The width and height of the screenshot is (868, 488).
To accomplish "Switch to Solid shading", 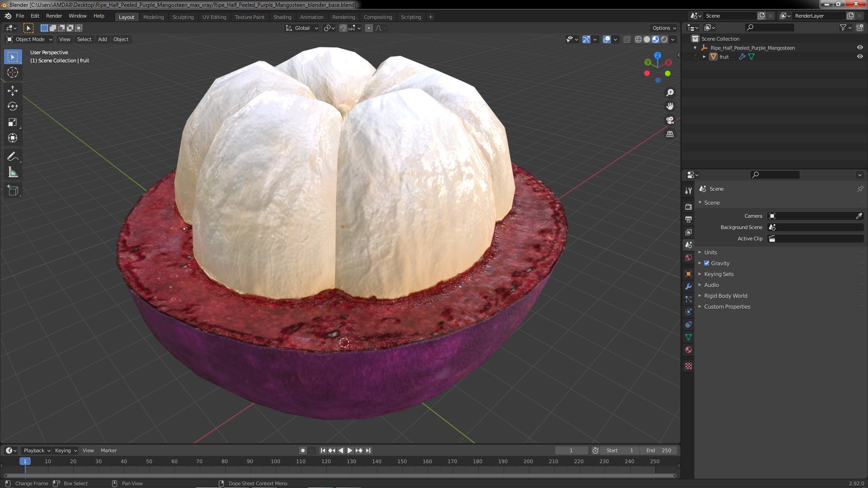I will (647, 39).
